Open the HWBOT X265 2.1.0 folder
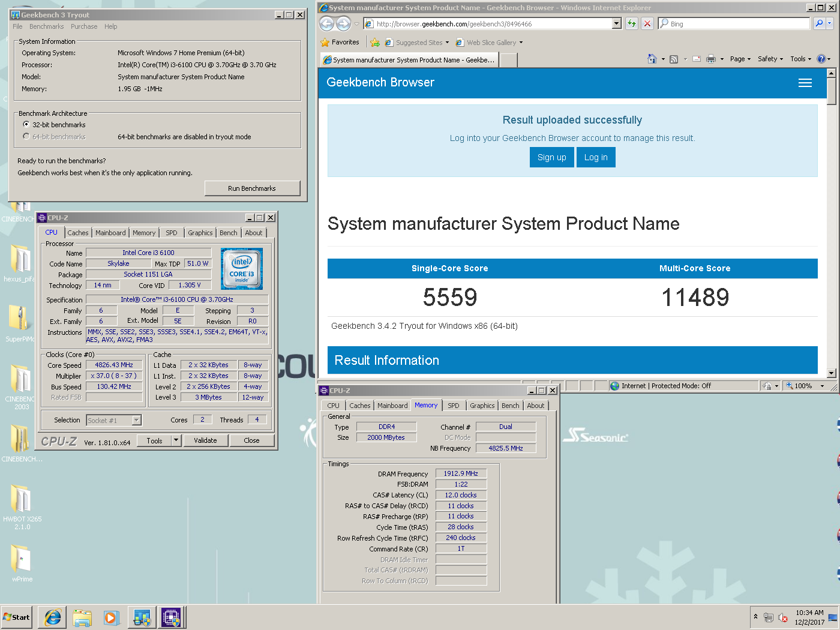Viewport: 840px width, 630px height. (22, 506)
